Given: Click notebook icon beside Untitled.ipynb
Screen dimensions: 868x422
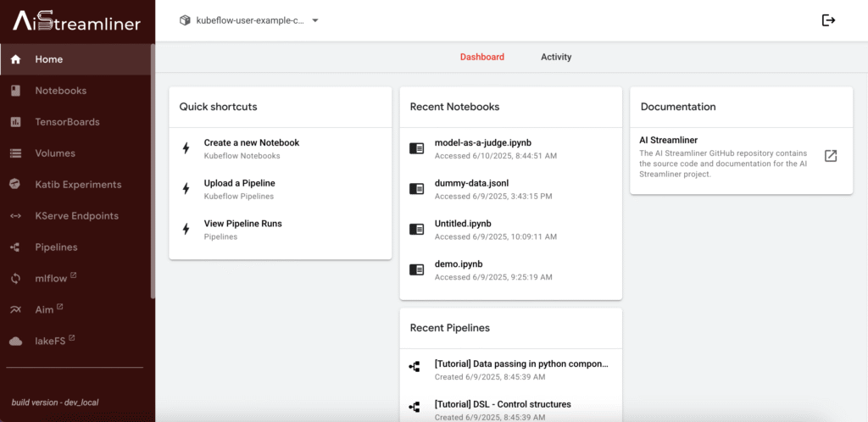Looking at the screenshot, I should [416, 229].
